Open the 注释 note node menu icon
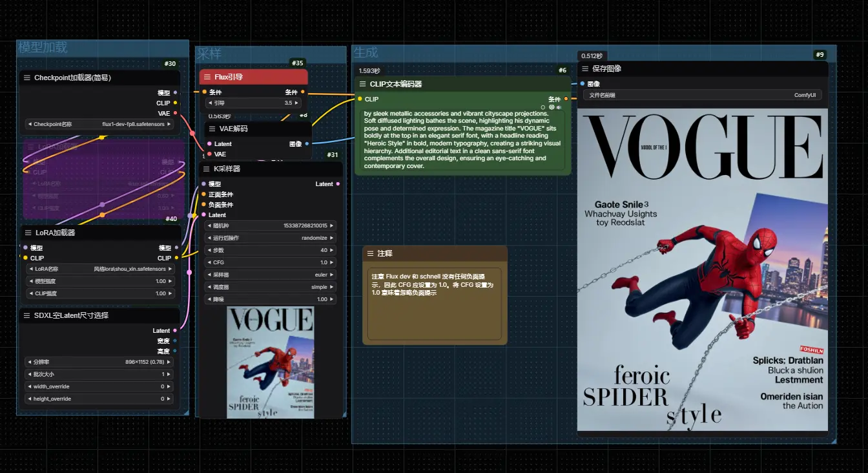This screenshot has height=473, width=868. click(371, 253)
